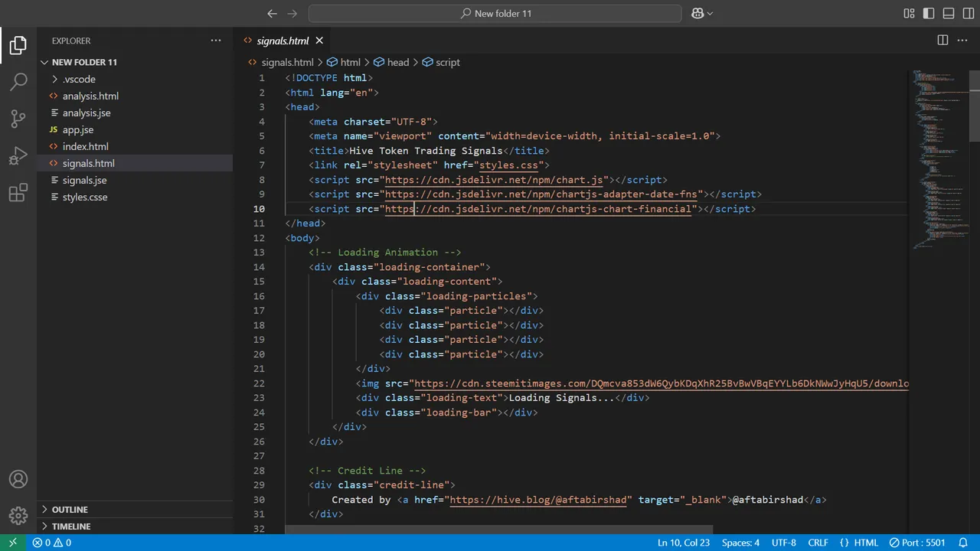
Task: Select the signals.html editor tab
Action: 283,41
